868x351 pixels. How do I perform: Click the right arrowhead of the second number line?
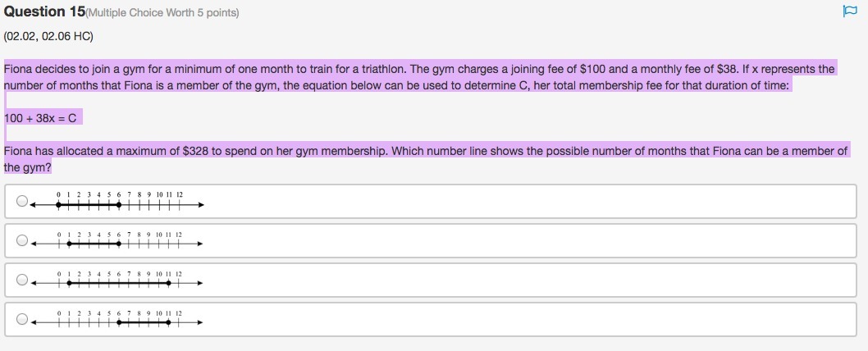click(200, 244)
